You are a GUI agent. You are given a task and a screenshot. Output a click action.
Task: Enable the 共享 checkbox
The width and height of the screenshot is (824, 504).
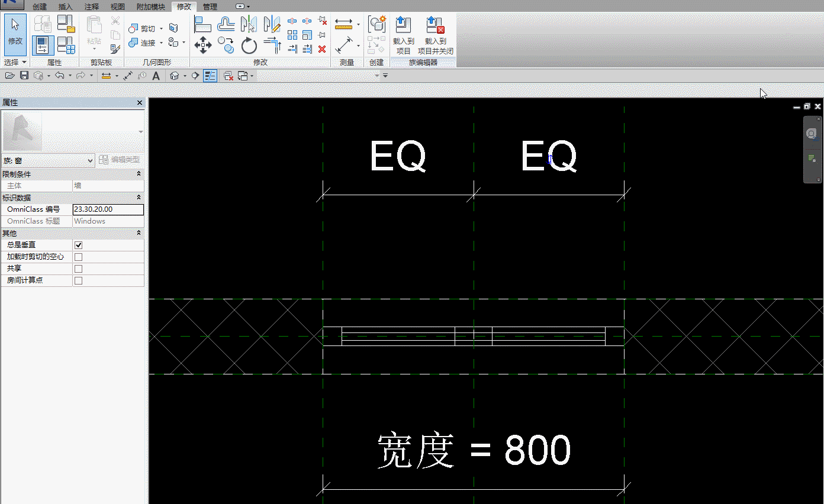coord(78,269)
